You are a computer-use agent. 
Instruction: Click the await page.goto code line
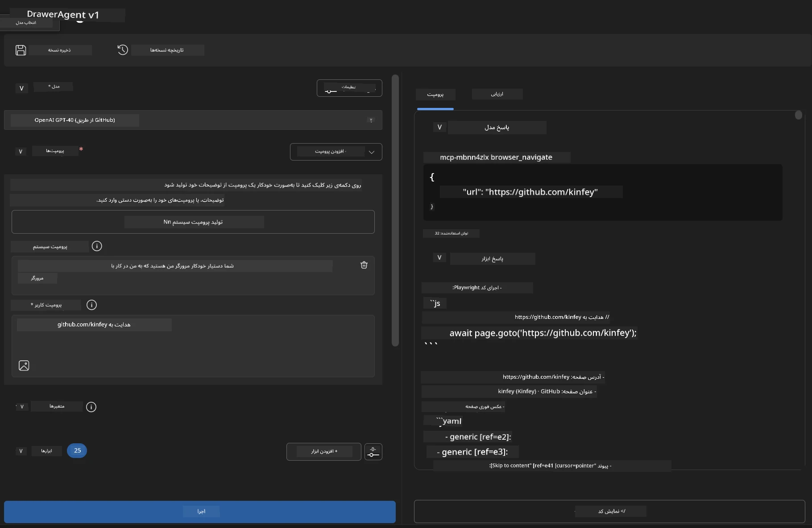(543, 333)
